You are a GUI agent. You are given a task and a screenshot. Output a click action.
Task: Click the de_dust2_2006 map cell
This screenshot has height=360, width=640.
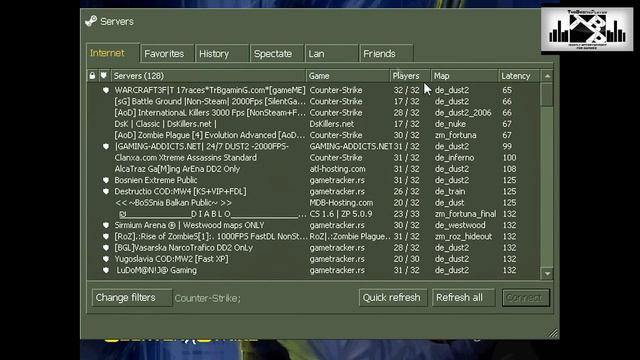click(463, 113)
